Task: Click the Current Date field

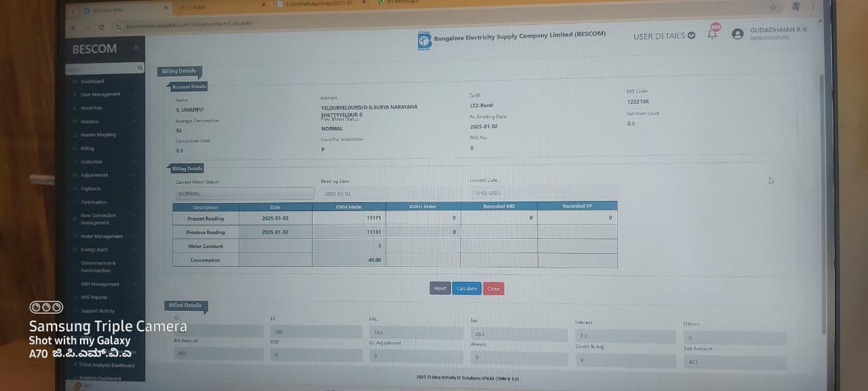Action: (x=544, y=193)
